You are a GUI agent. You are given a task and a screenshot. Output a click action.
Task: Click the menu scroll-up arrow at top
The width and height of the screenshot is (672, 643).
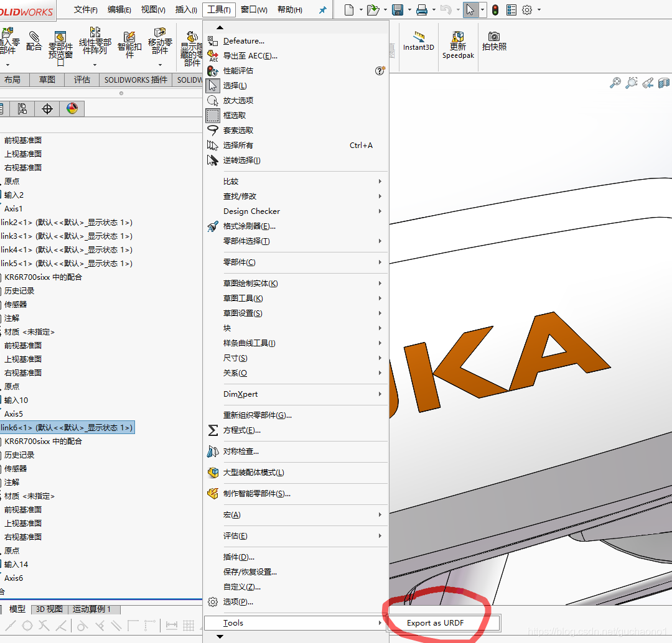point(220,27)
